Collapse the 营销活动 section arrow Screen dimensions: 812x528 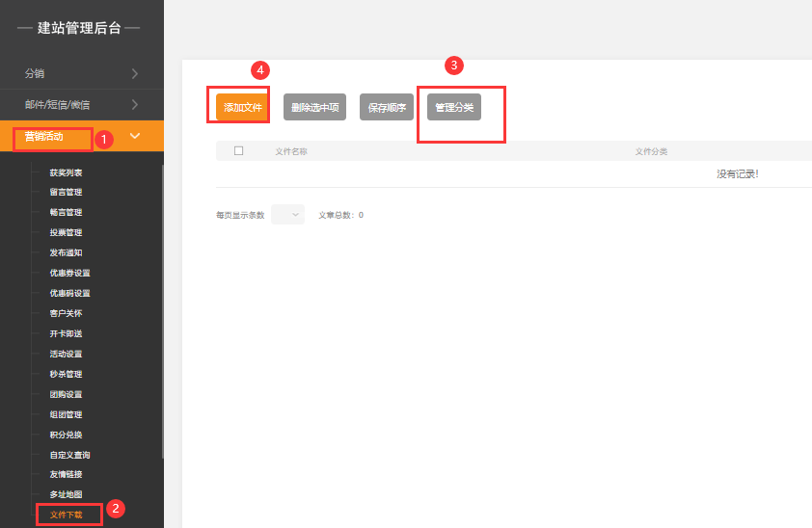pos(135,136)
